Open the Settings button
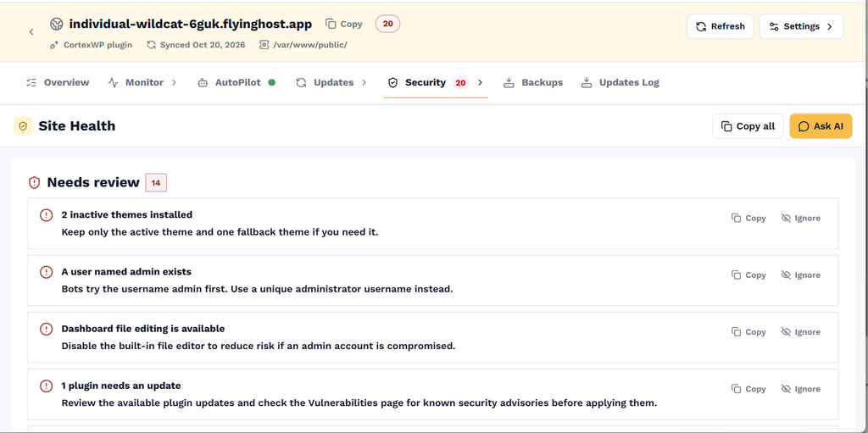This screenshot has height=433, width=868. point(801,26)
